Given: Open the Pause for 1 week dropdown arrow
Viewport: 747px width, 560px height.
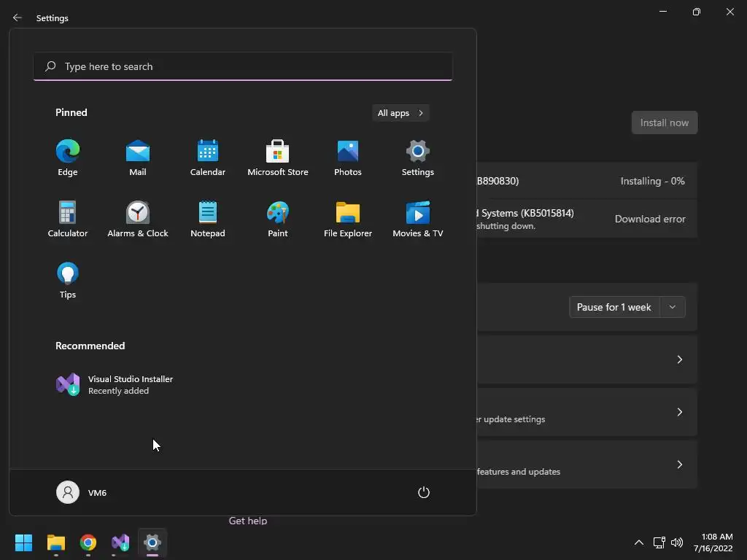Looking at the screenshot, I should pyautogui.click(x=673, y=307).
